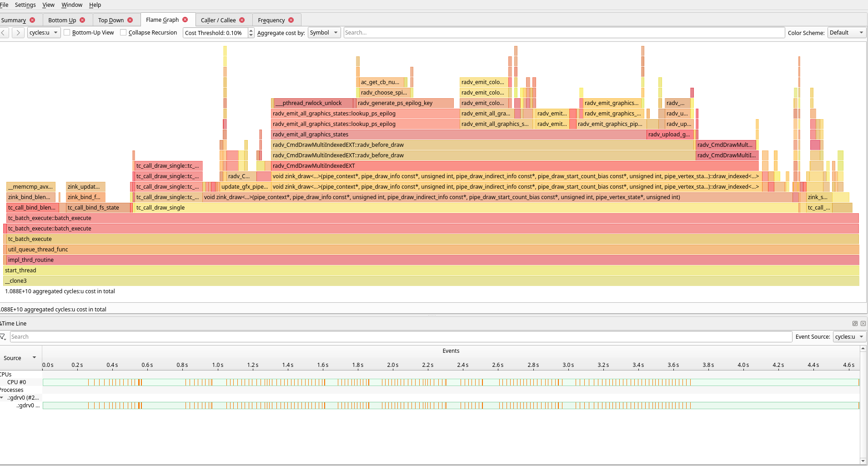The width and height of the screenshot is (868, 466).
Task: Select the radv_choose_spi... frame
Action: point(385,93)
